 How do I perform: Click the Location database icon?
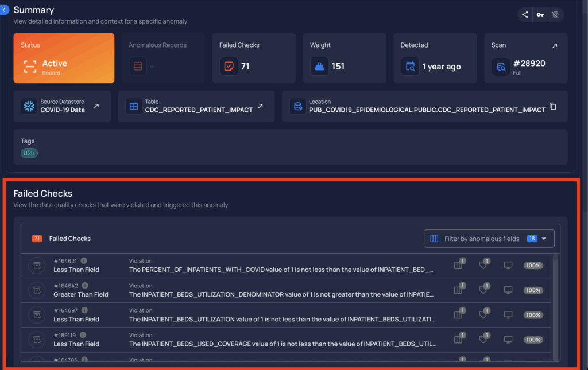pyautogui.click(x=298, y=106)
